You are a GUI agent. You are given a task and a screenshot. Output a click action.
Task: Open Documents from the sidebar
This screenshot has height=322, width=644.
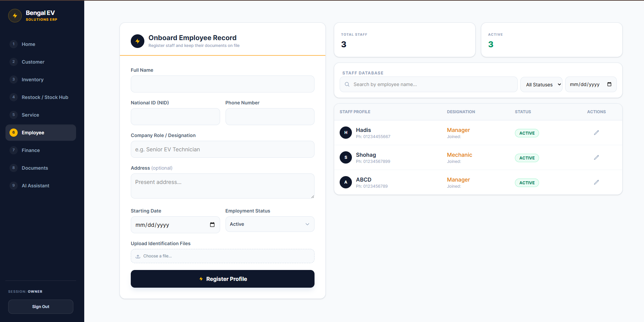(41, 168)
